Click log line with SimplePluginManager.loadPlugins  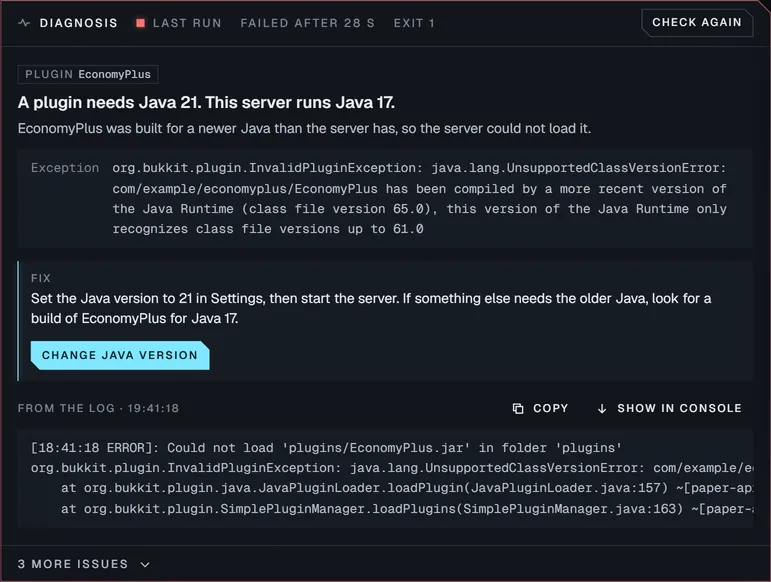(x=407, y=509)
